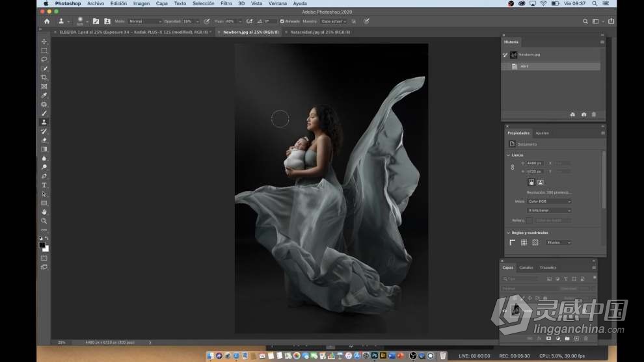Click the foreground color swatch

pyautogui.click(x=42, y=246)
